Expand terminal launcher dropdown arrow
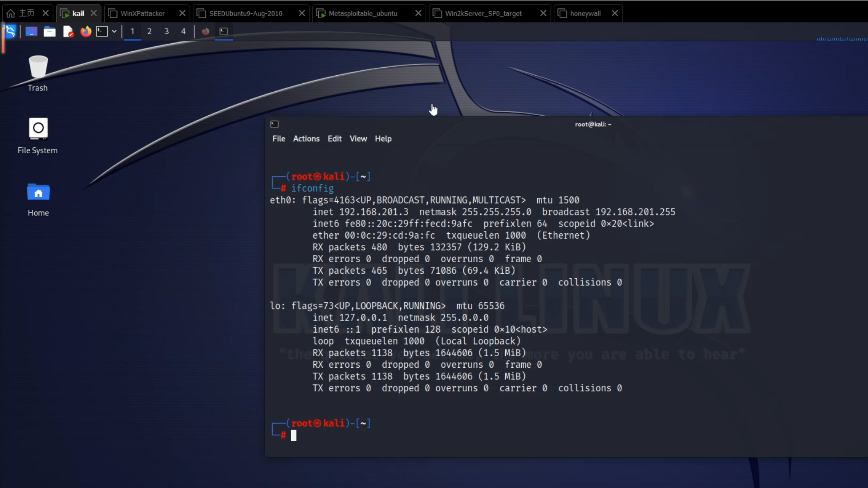This screenshot has height=488, width=868. tap(114, 31)
